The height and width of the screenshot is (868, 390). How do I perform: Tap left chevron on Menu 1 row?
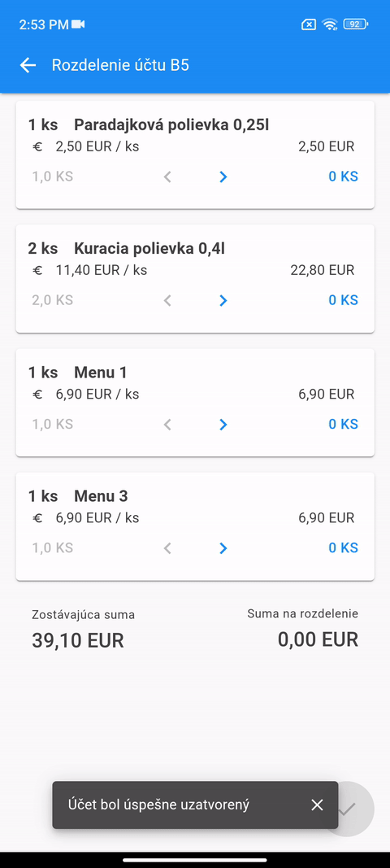tap(168, 425)
